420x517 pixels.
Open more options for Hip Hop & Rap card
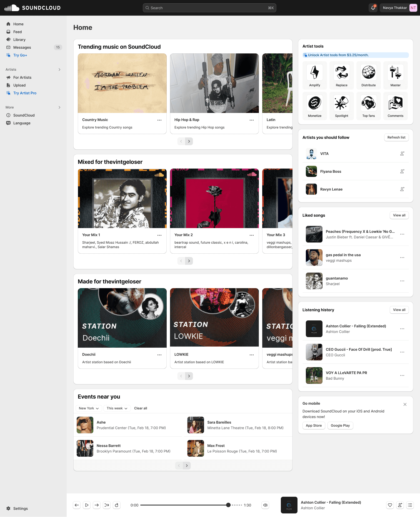[x=252, y=120]
